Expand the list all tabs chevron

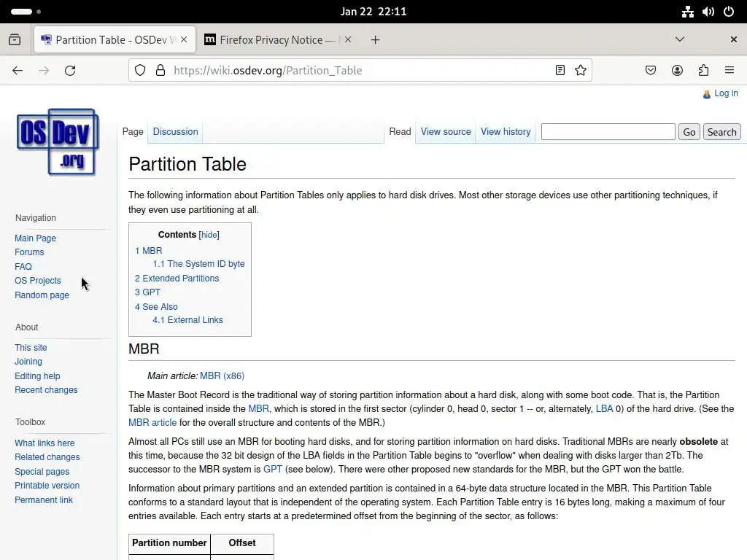pyautogui.click(x=680, y=39)
